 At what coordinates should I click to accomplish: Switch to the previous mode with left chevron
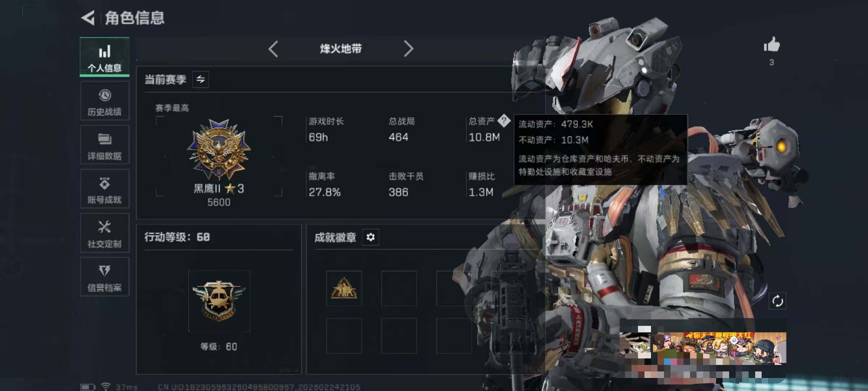click(x=273, y=49)
